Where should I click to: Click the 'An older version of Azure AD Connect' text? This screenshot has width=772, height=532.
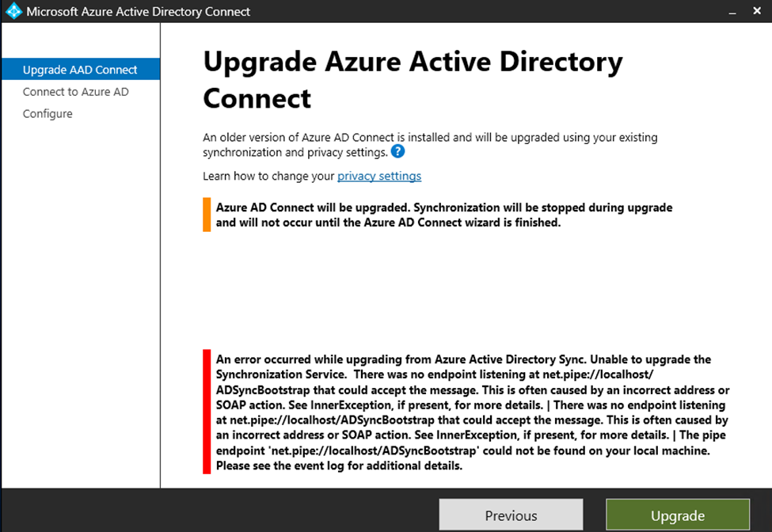(430, 145)
